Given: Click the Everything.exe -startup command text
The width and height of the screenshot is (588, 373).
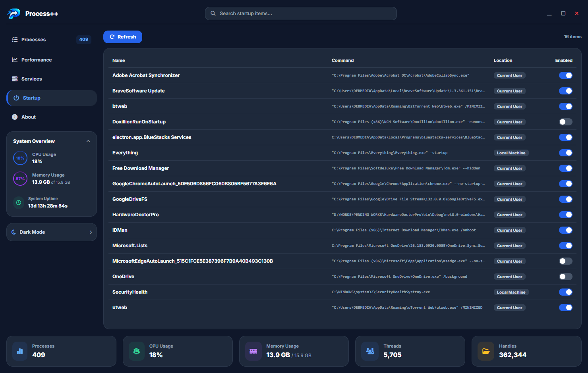Looking at the screenshot, I should click(x=389, y=153).
